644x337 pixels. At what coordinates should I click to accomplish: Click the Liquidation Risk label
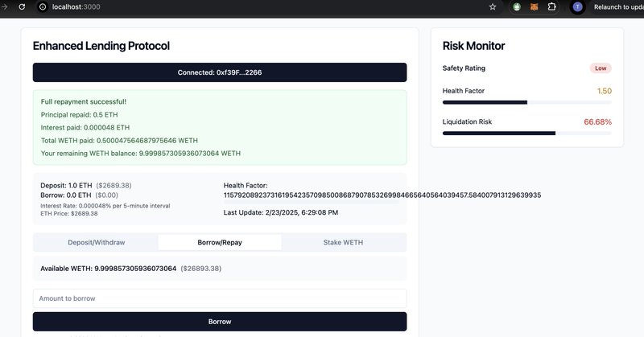coord(467,121)
